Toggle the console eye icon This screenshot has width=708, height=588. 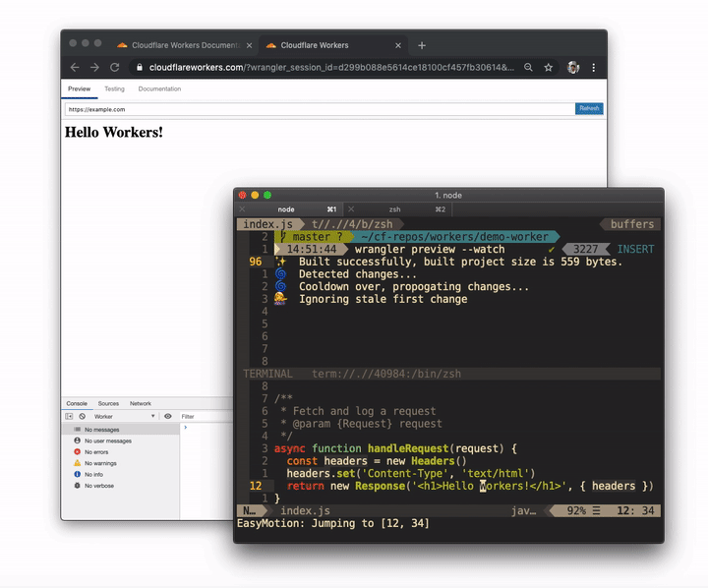168,416
